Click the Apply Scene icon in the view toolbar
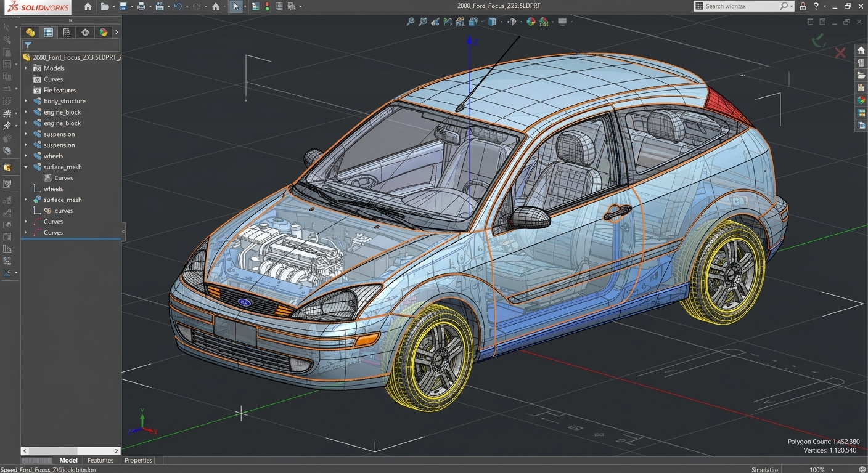The image size is (868, 473). 544,22
